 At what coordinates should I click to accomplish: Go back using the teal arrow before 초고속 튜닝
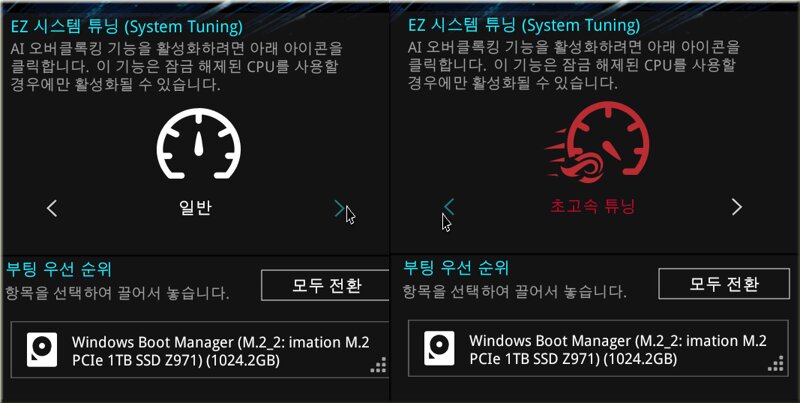tap(448, 206)
